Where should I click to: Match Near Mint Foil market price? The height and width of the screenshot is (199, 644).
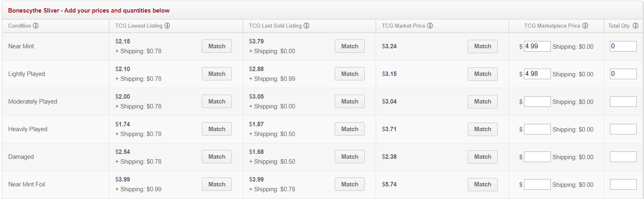coord(482,184)
